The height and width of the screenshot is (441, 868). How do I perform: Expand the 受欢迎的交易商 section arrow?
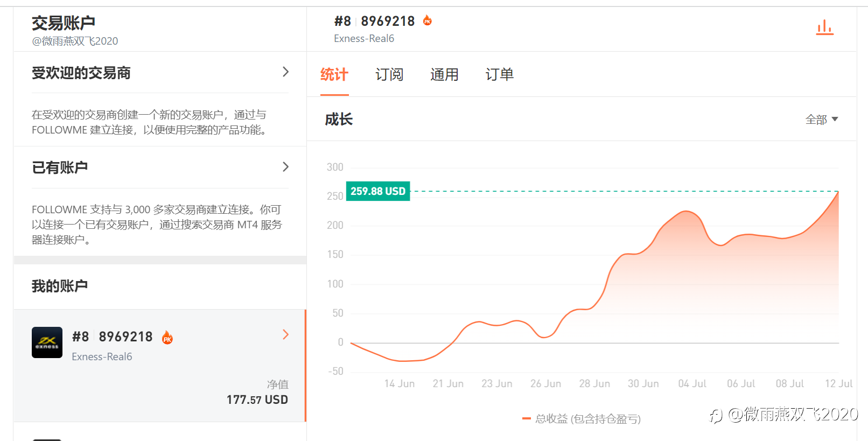285,72
